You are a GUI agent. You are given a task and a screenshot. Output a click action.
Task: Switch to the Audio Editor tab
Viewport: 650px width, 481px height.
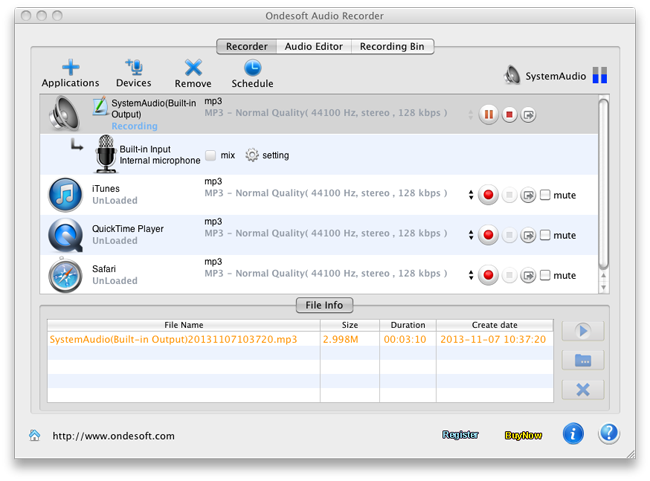tap(313, 46)
